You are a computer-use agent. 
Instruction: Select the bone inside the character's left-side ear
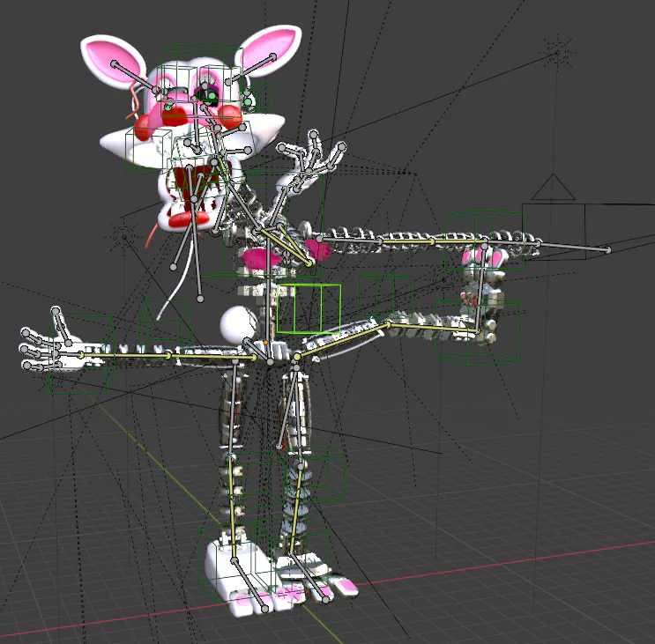pos(135,78)
